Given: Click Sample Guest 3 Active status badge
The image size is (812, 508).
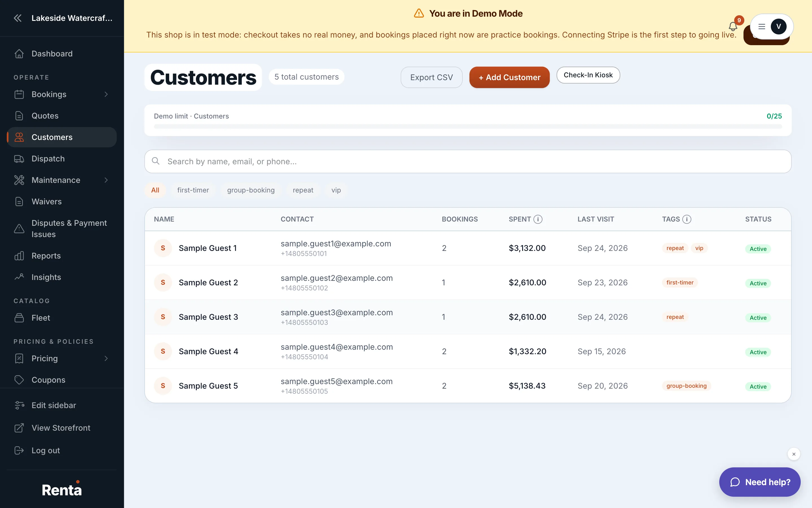Looking at the screenshot, I should [x=758, y=317].
